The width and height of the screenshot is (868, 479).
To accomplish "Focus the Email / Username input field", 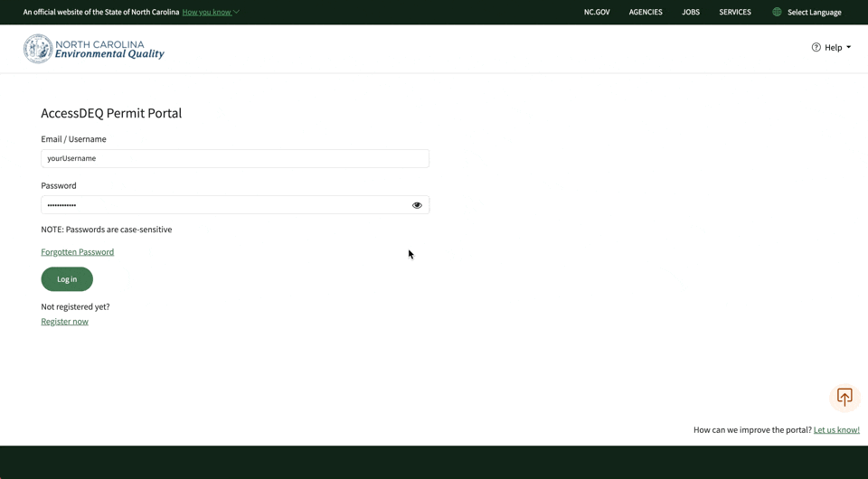I will tap(235, 158).
